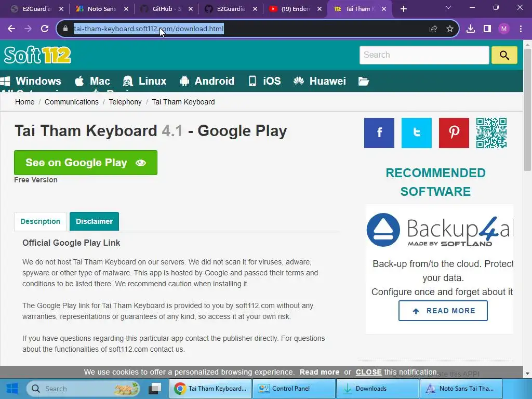Share page on Pinterest
This screenshot has width=532, height=399.
454,133
